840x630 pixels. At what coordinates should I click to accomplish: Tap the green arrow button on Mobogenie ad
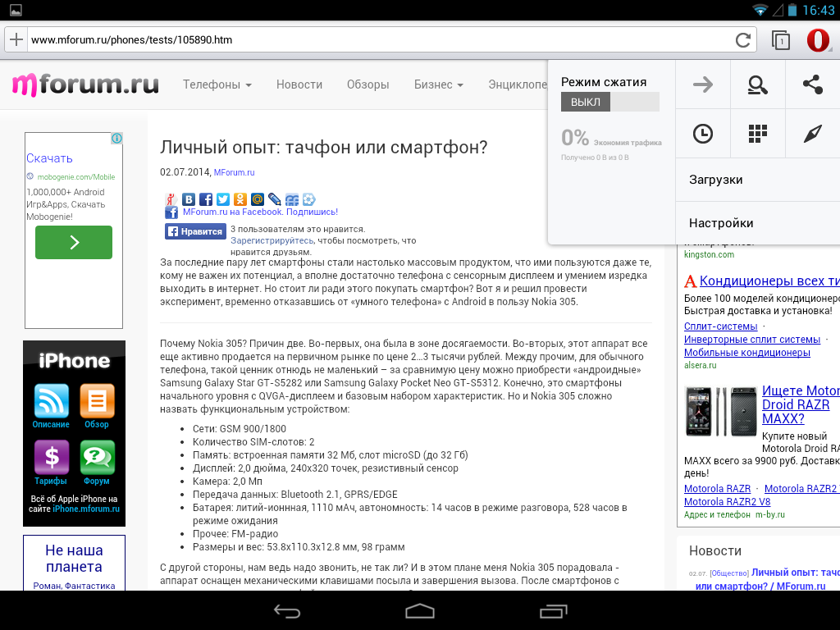point(74,242)
